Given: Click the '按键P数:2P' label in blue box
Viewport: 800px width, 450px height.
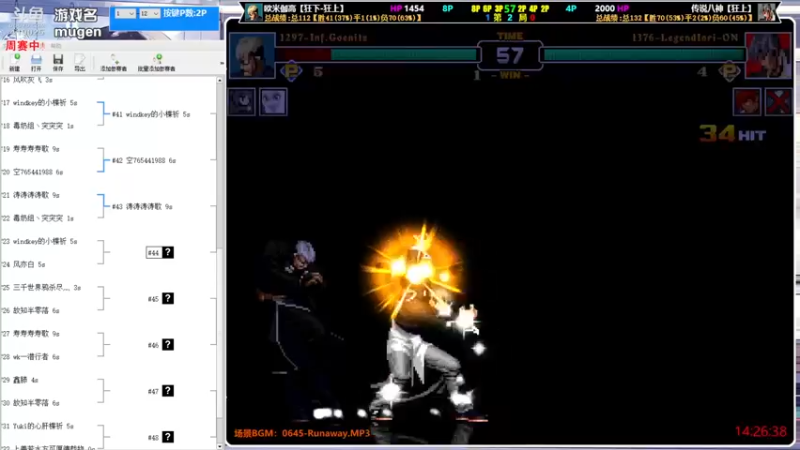Looking at the screenshot, I should click(x=185, y=13).
